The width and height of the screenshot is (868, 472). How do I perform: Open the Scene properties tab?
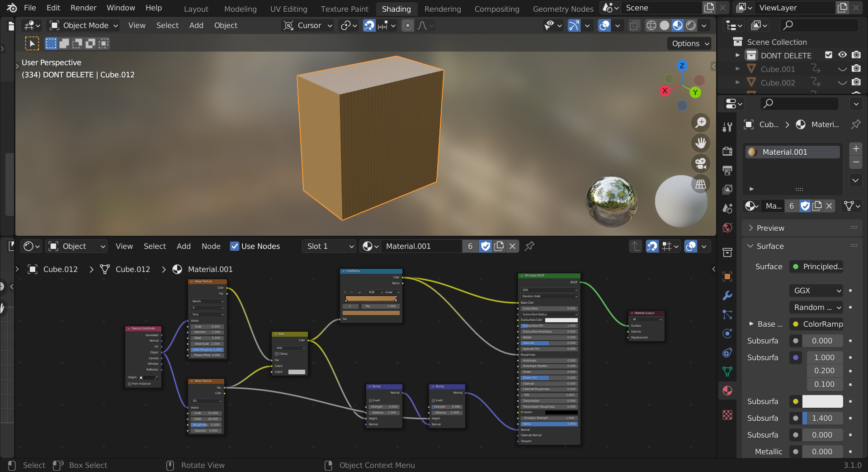pos(727,208)
